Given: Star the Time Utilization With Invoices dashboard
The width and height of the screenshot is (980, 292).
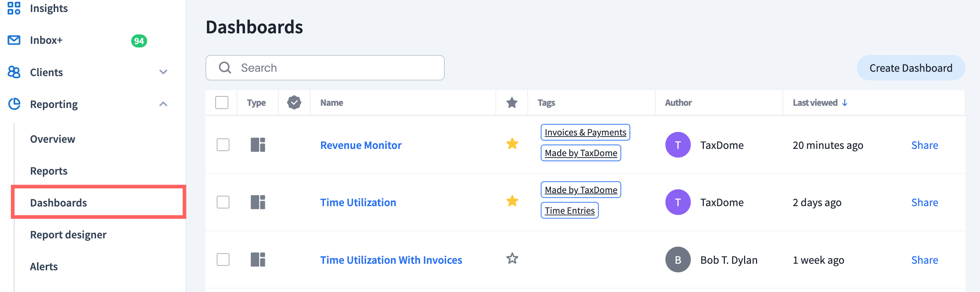Looking at the screenshot, I should [512, 259].
